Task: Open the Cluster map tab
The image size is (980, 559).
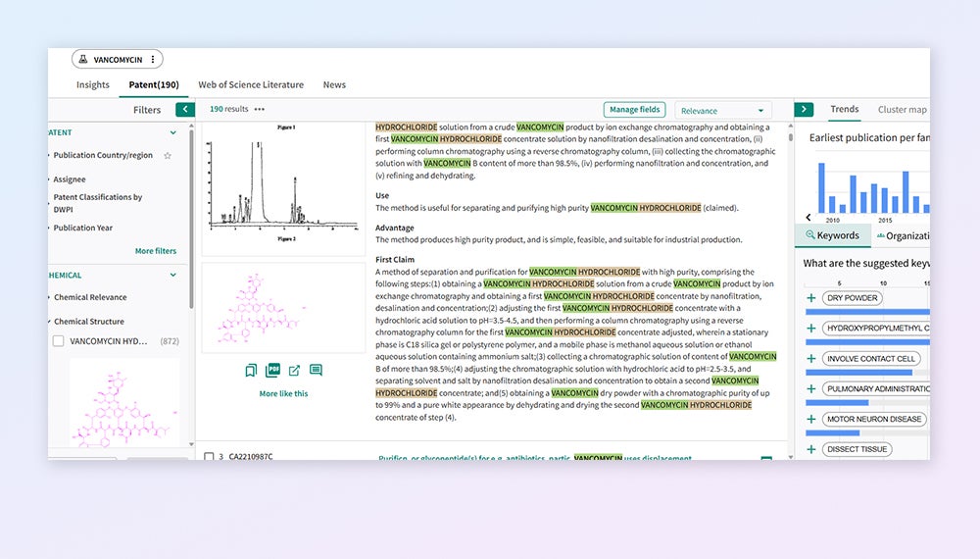Action: coord(902,110)
